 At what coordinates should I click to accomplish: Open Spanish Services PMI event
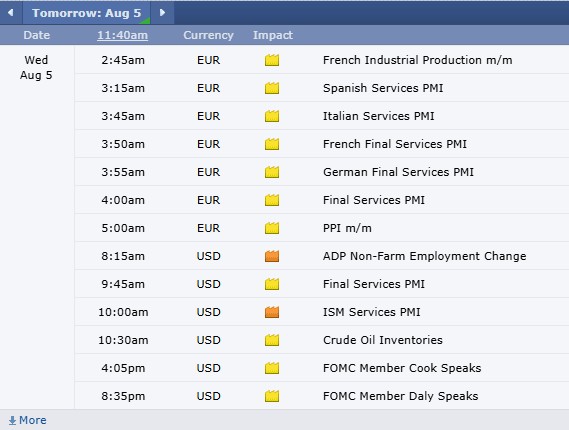(383, 88)
